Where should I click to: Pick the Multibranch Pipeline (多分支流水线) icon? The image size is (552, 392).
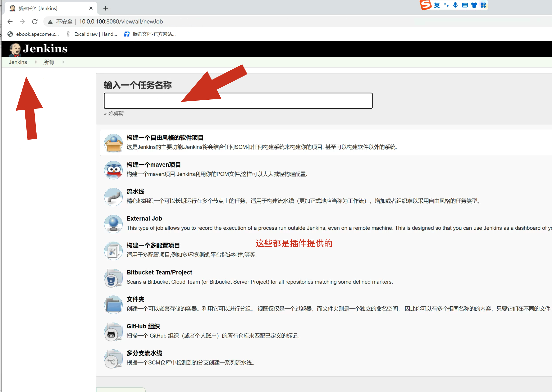[x=113, y=359]
